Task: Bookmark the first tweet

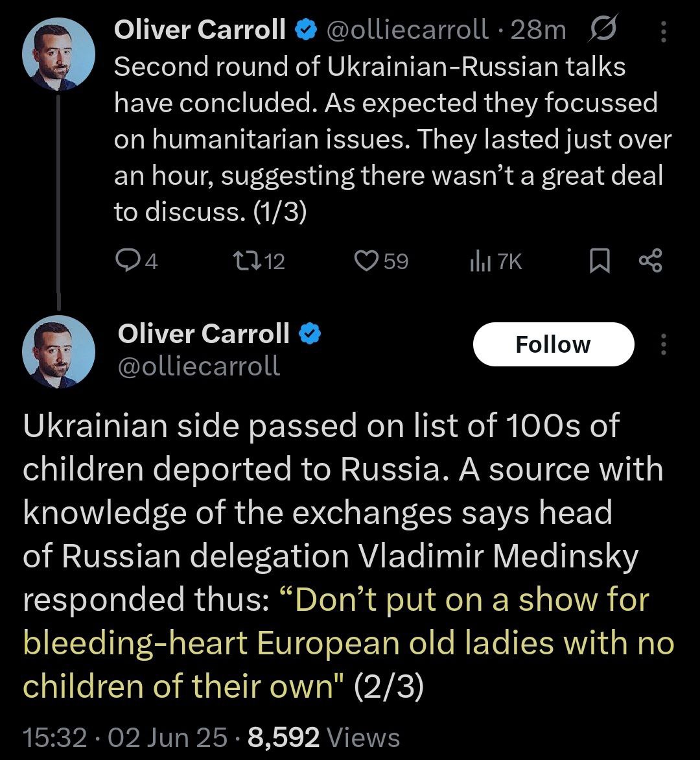Action: pyautogui.click(x=599, y=261)
